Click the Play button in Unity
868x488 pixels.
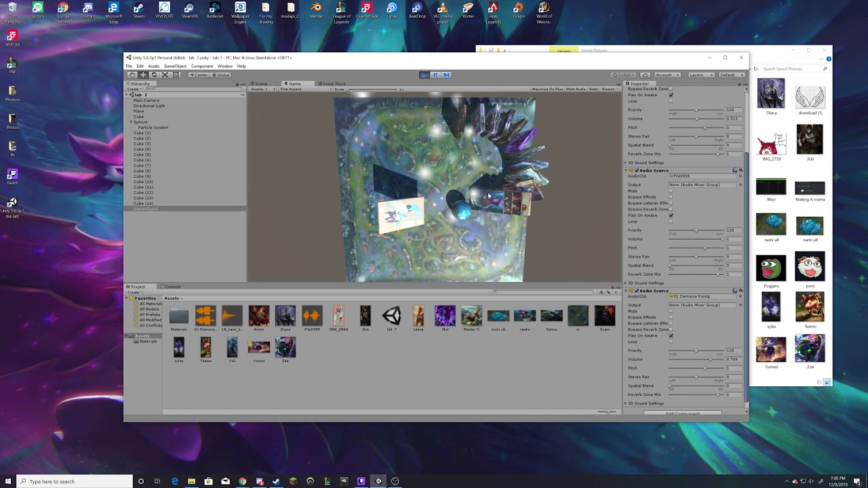(425, 75)
